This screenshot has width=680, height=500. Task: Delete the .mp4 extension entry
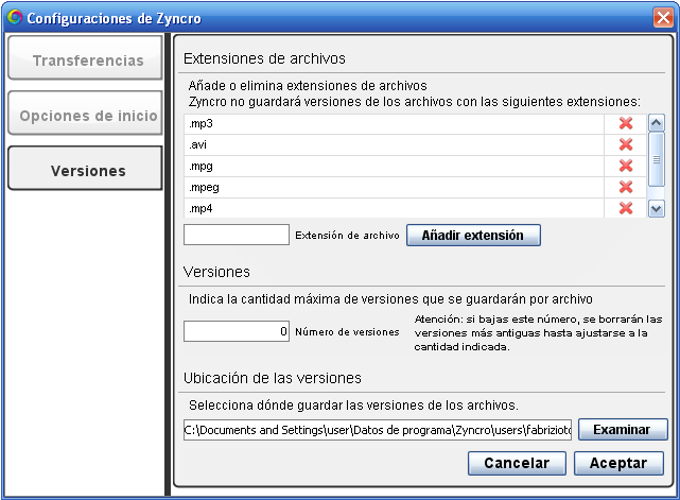[625, 208]
